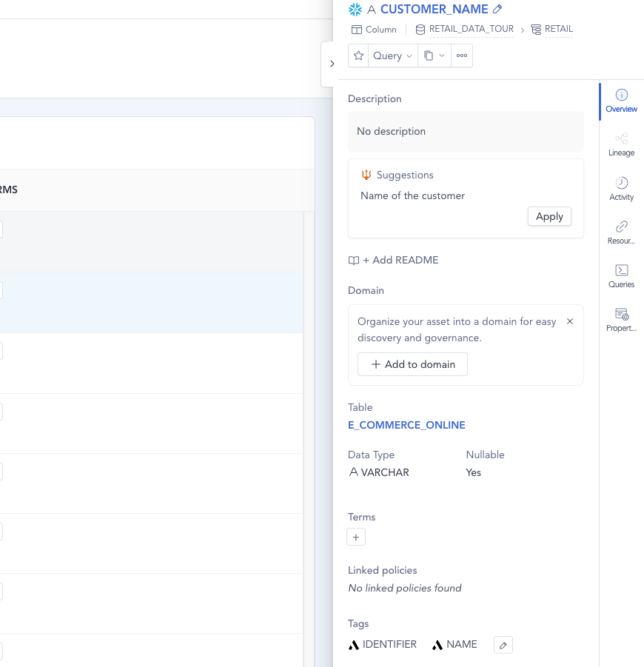Click the pencil icon beside CUSTOMER_NAME

(x=497, y=10)
